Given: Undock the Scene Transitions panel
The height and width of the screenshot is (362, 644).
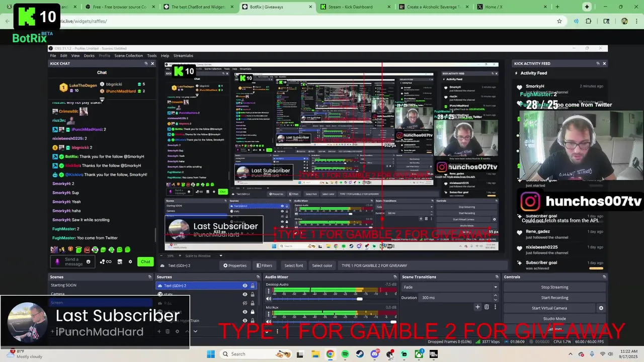Looking at the screenshot, I should click(497, 277).
